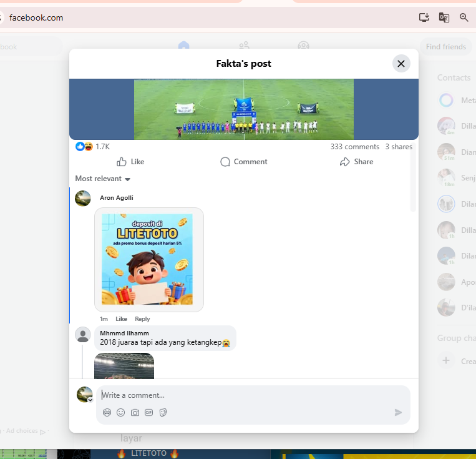476x459 pixels.
Task: Focus the Write a comment field
Action: [253, 395]
